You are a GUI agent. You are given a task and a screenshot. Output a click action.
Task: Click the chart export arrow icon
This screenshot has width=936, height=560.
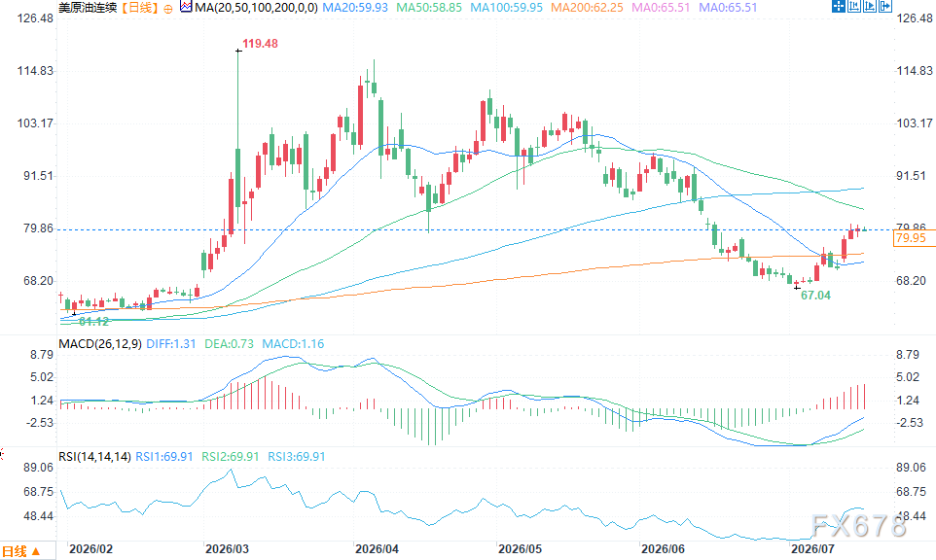point(885,6)
